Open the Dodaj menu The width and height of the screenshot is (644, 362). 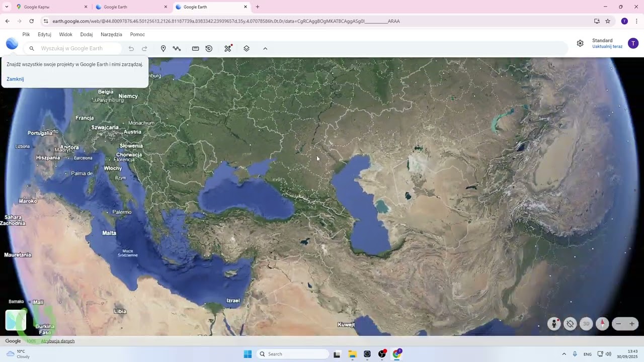click(x=87, y=35)
